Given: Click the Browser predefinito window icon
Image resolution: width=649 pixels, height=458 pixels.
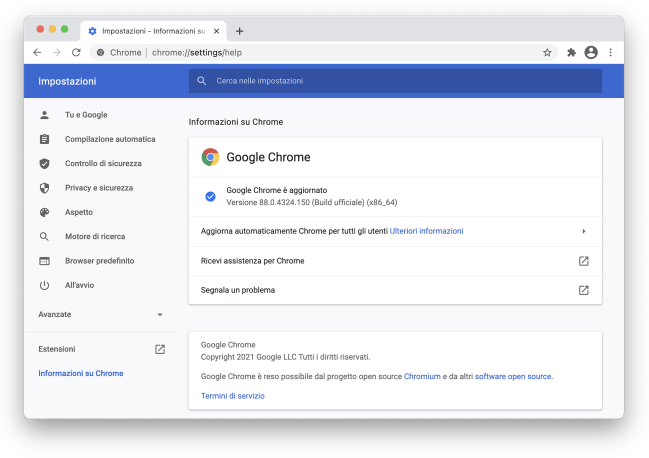Looking at the screenshot, I should click(44, 261).
